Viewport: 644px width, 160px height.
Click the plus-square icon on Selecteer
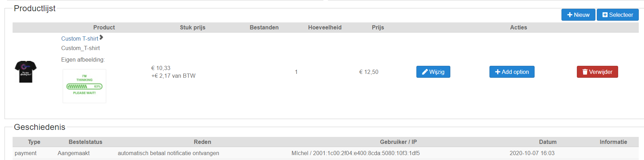point(605,15)
